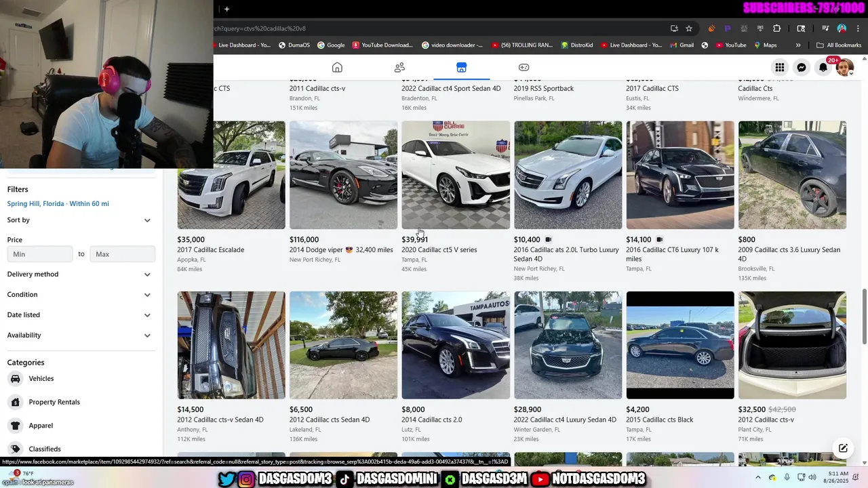
Task: Open the Maps bookmark
Action: click(764, 45)
